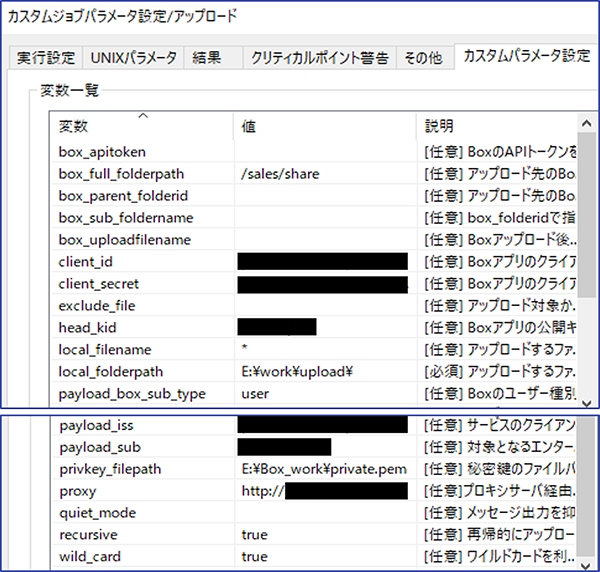This screenshot has height=572, width=600.
Task: Switch to the その他 tab
Action: click(x=422, y=58)
